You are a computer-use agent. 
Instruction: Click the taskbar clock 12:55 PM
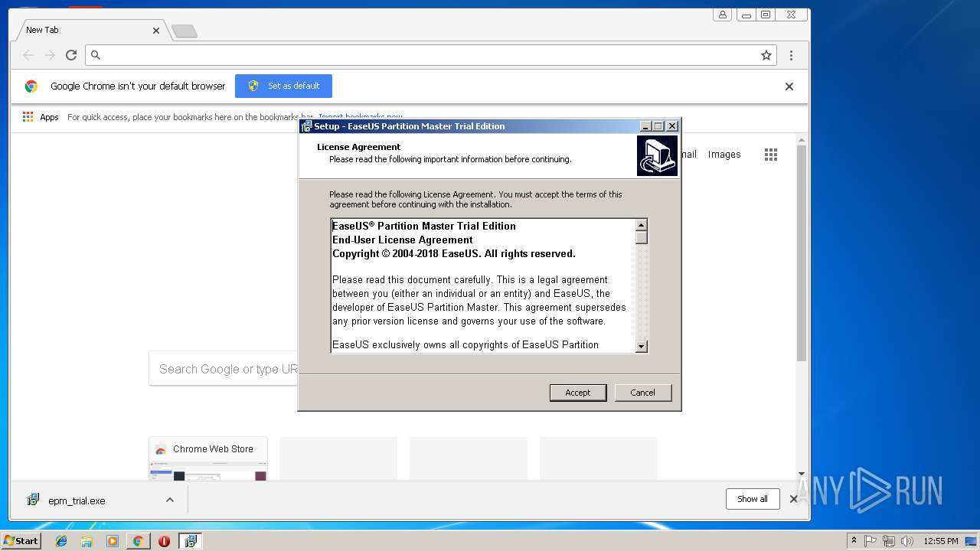(x=940, y=541)
